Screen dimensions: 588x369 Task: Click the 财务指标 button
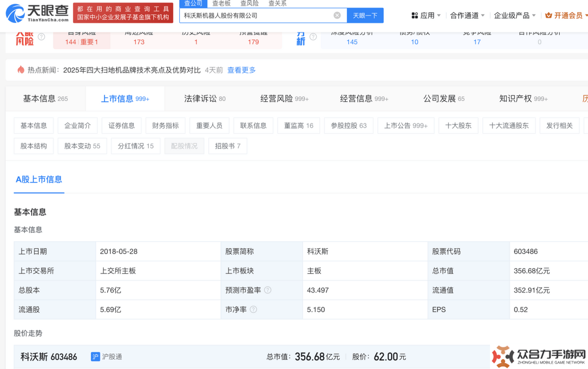(x=166, y=126)
